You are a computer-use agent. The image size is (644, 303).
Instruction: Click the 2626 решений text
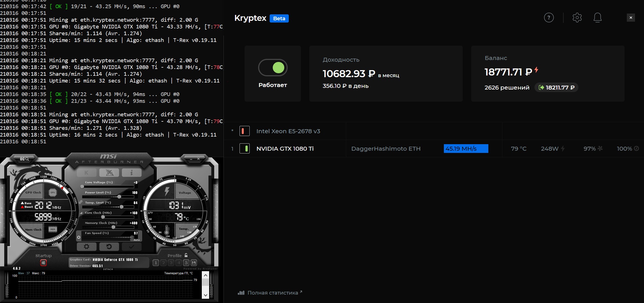(x=507, y=88)
